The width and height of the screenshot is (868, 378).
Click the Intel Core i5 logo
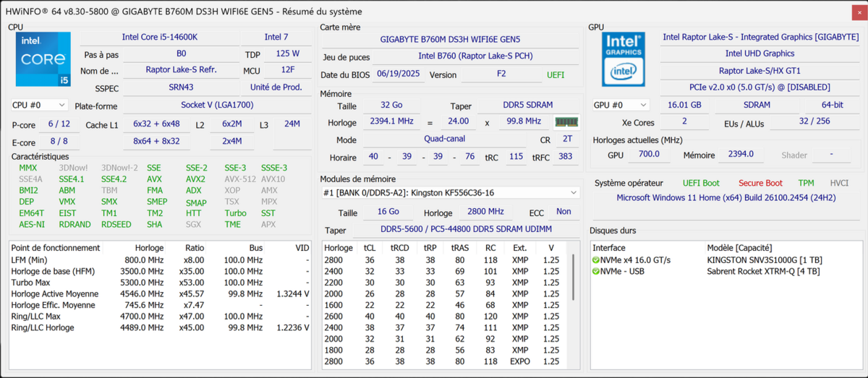pyautogui.click(x=43, y=59)
